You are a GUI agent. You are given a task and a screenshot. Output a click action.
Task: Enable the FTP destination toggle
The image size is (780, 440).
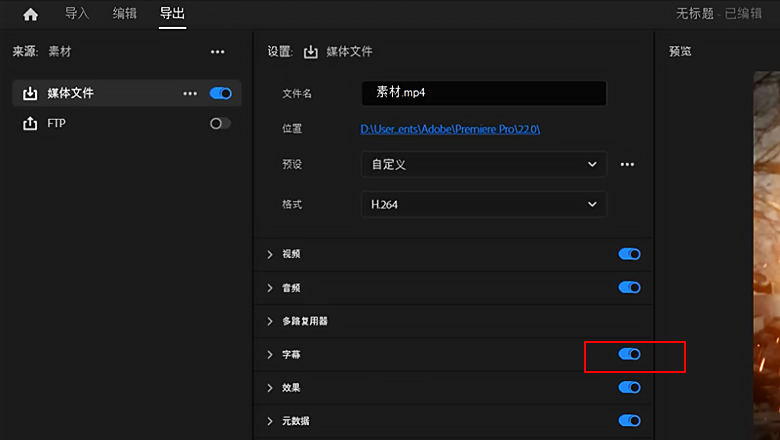220,123
